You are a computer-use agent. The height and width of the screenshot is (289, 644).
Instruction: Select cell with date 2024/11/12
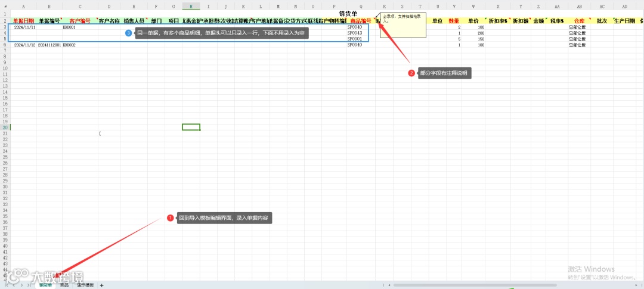23,45
